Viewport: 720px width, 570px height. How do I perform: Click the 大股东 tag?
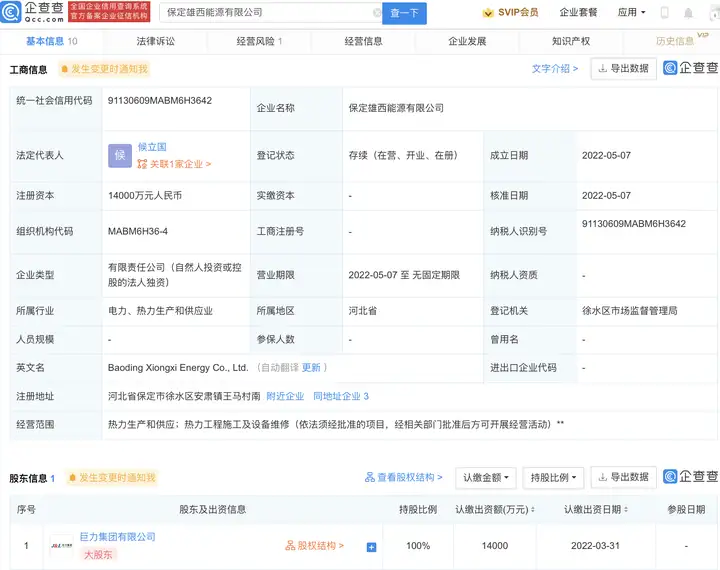(x=98, y=555)
